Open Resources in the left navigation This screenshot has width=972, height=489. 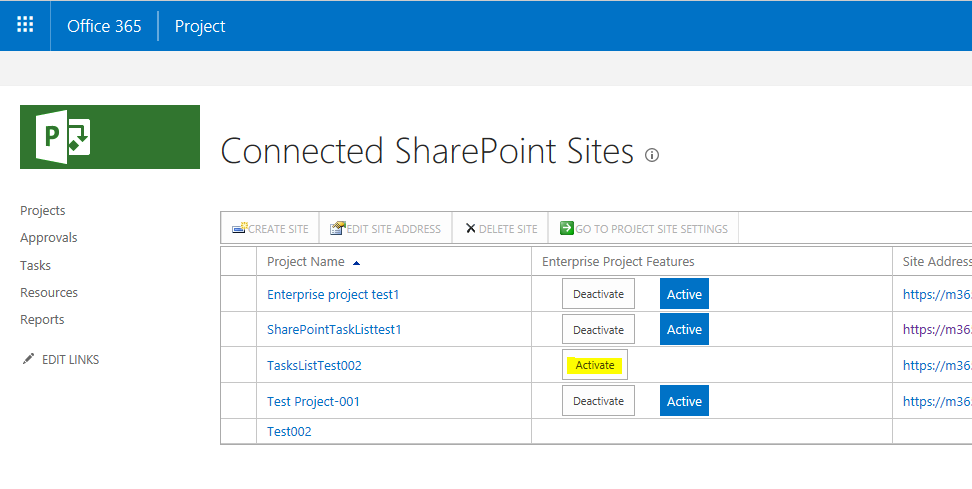click(x=49, y=293)
